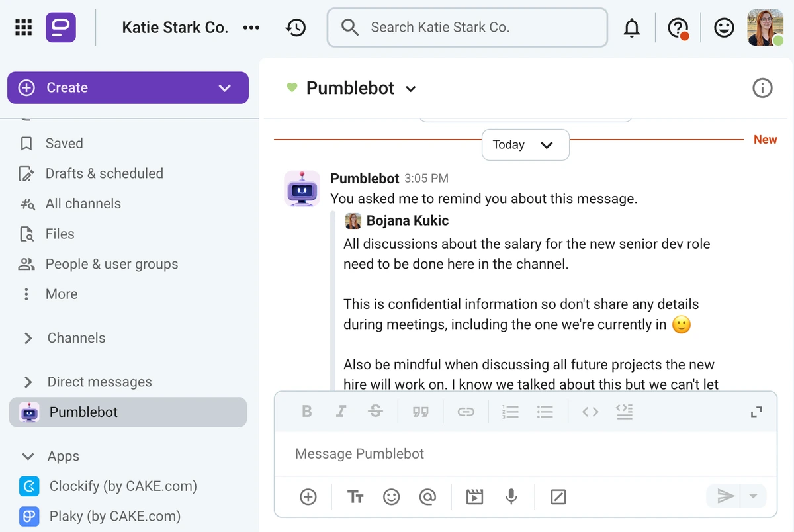
Task: Open notifications via the bell icon
Action: tap(631, 27)
